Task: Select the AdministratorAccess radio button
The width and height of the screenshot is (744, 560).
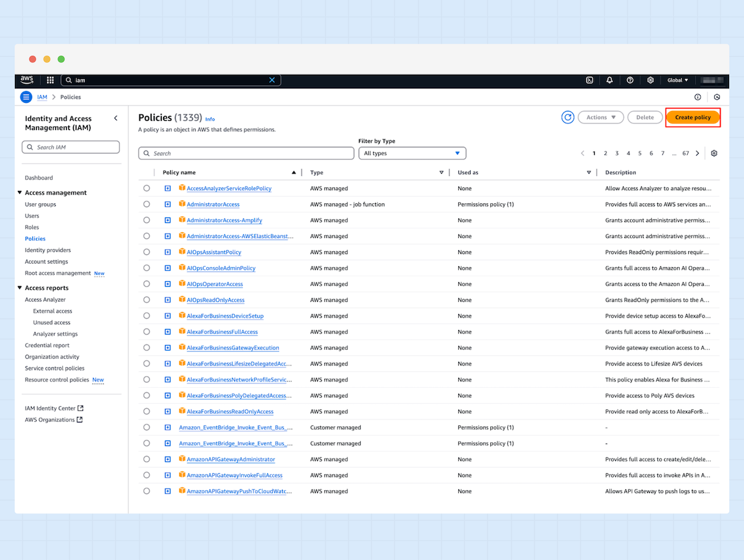Action: pos(146,204)
